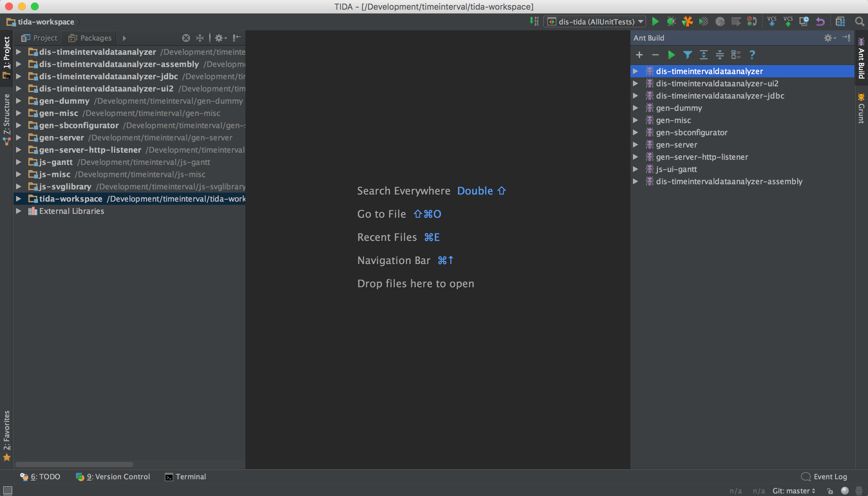Expand gen-dummy in the Project tree
The height and width of the screenshot is (496, 868).
pos(19,101)
